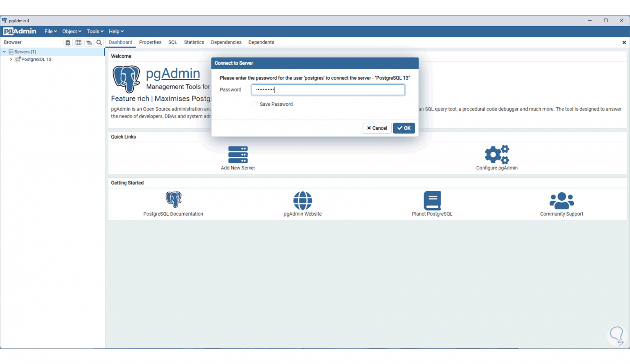Click the Add New Server icon

238,155
